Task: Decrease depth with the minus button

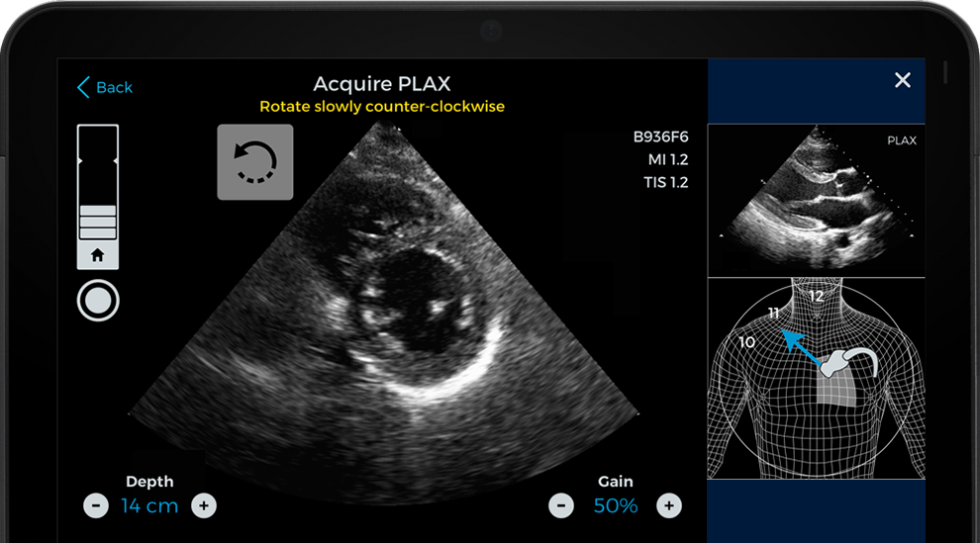Action: 96,505
